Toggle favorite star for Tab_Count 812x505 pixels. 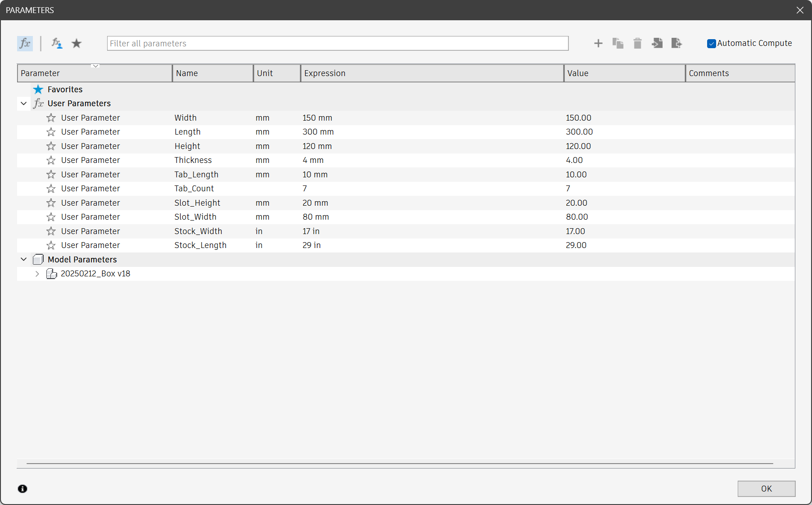[51, 189]
